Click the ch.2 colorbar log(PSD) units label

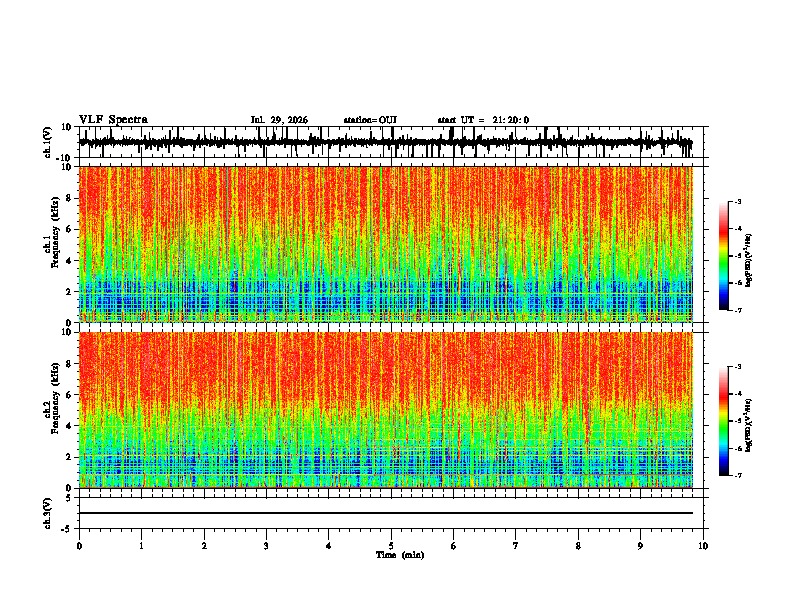click(x=749, y=425)
